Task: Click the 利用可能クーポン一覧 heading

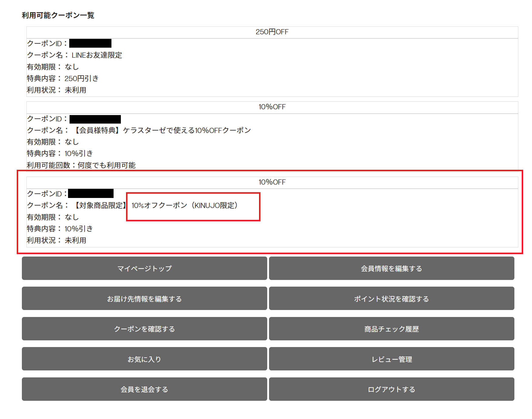Action: tap(58, 15)
